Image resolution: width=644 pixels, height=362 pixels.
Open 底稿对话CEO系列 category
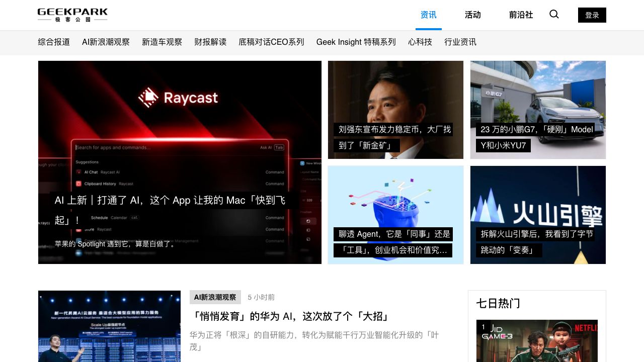(x=271, y=42)
